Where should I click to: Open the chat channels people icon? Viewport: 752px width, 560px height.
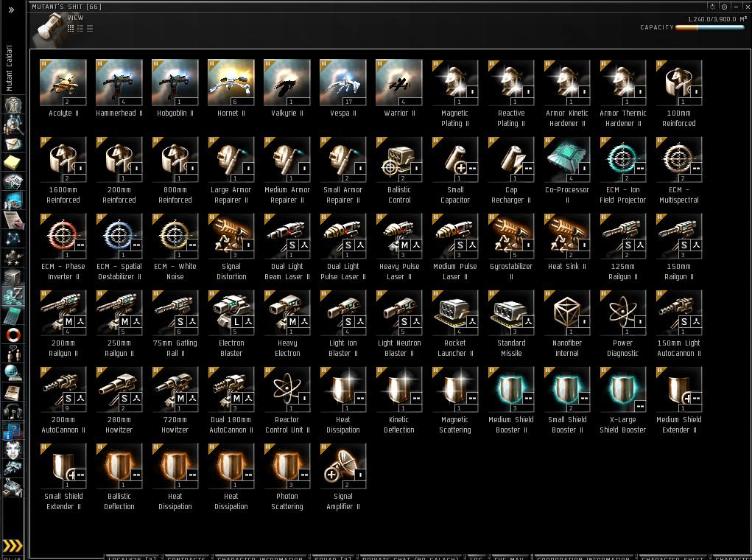(x=13, y=354)
